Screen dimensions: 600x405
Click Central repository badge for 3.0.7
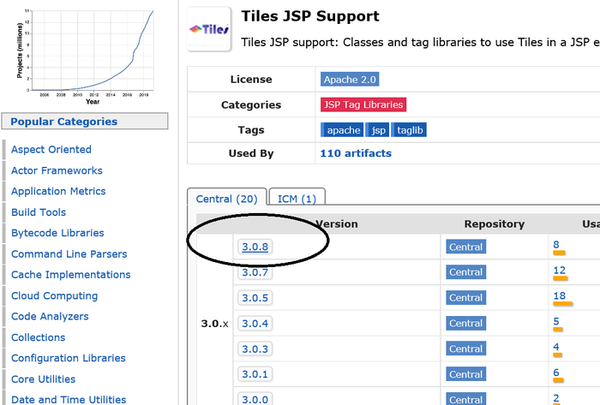466,272
